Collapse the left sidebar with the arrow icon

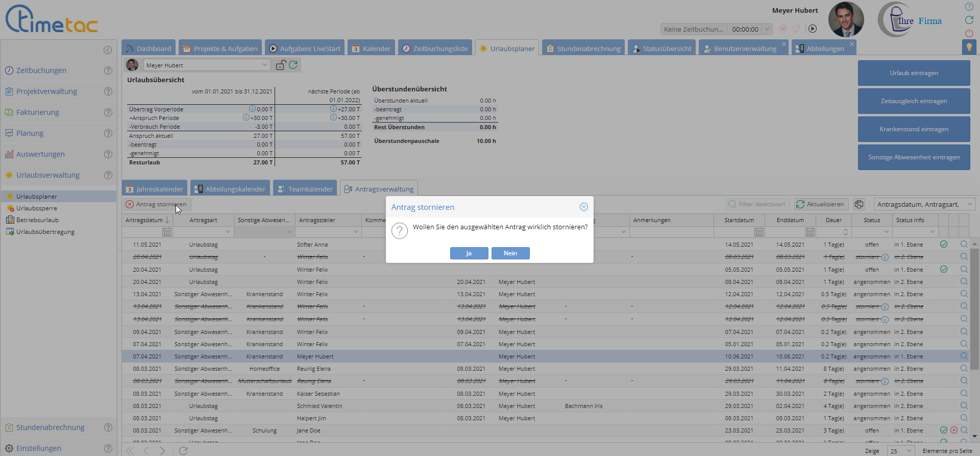coord(108,50)
